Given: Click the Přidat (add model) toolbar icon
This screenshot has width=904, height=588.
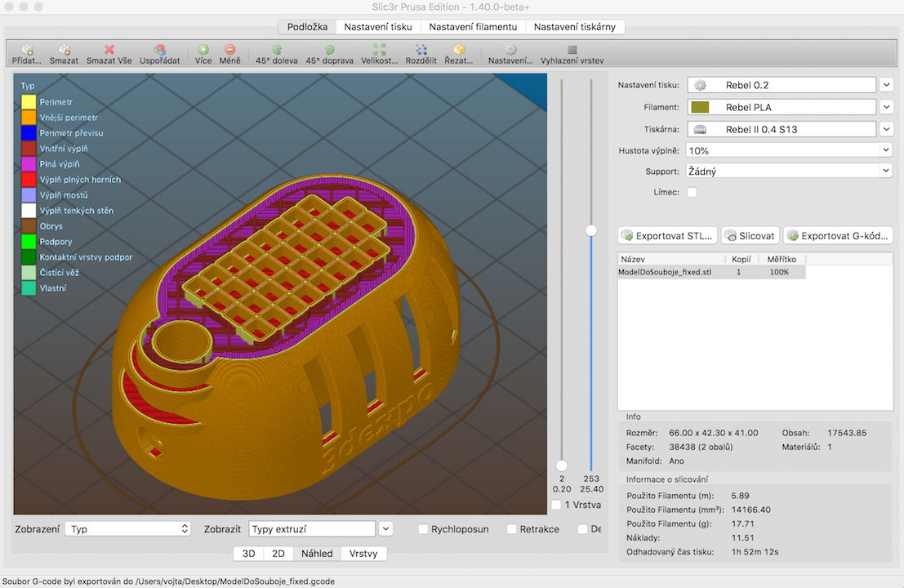Looking at the screenshot, I should (x=27, y=50).
